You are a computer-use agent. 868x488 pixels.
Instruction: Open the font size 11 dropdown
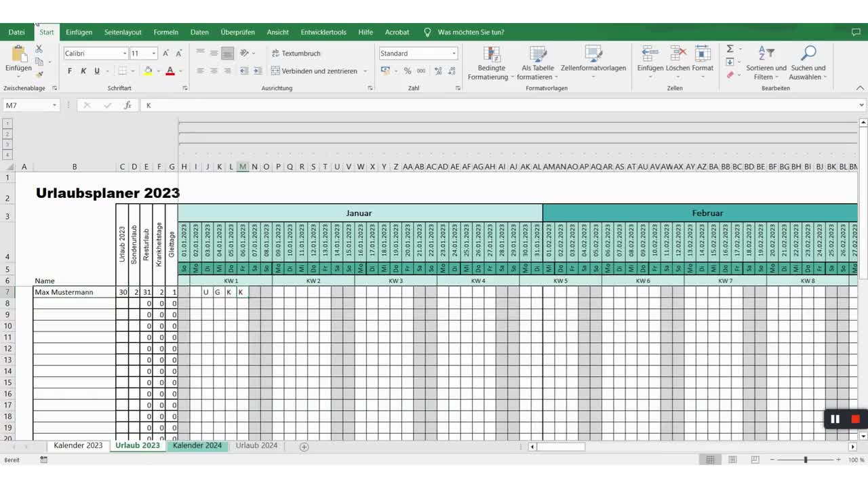pos(154,54)
